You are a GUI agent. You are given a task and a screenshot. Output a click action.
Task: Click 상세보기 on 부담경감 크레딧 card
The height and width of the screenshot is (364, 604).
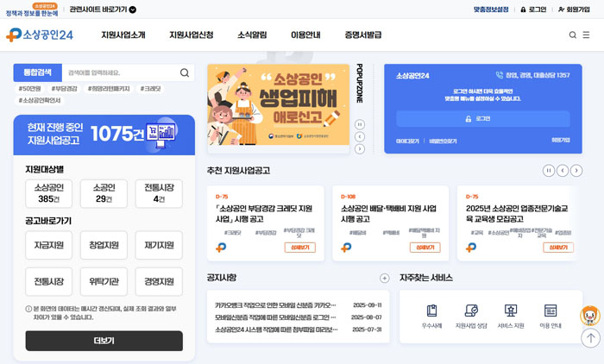[x=300, y=248]
